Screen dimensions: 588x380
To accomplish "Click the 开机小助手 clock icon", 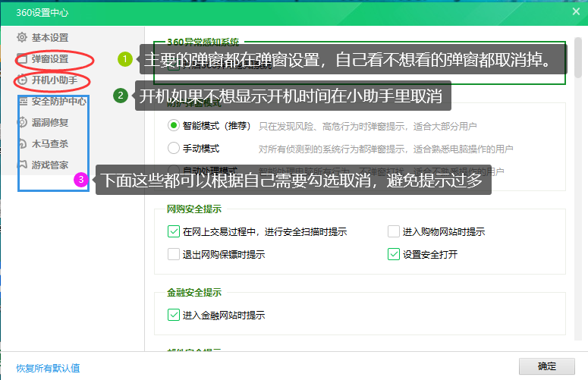I will (22, 80).
